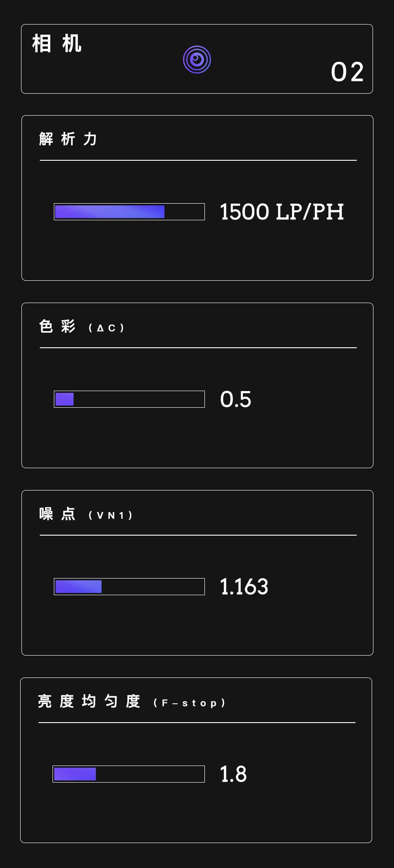Open the 亮度均匀度 section heading
Image resolution: width=394 pixels, height=868 pixels.
coord(89,702)
